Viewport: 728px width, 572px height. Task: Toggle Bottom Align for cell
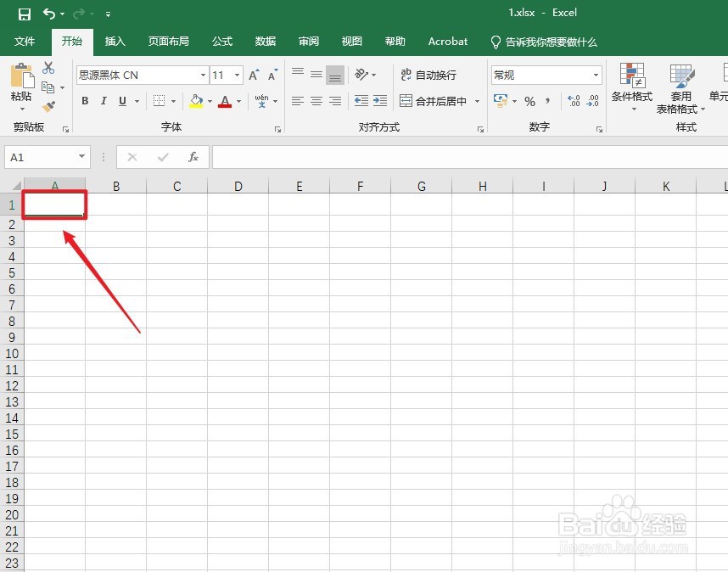tap(335, 75)
